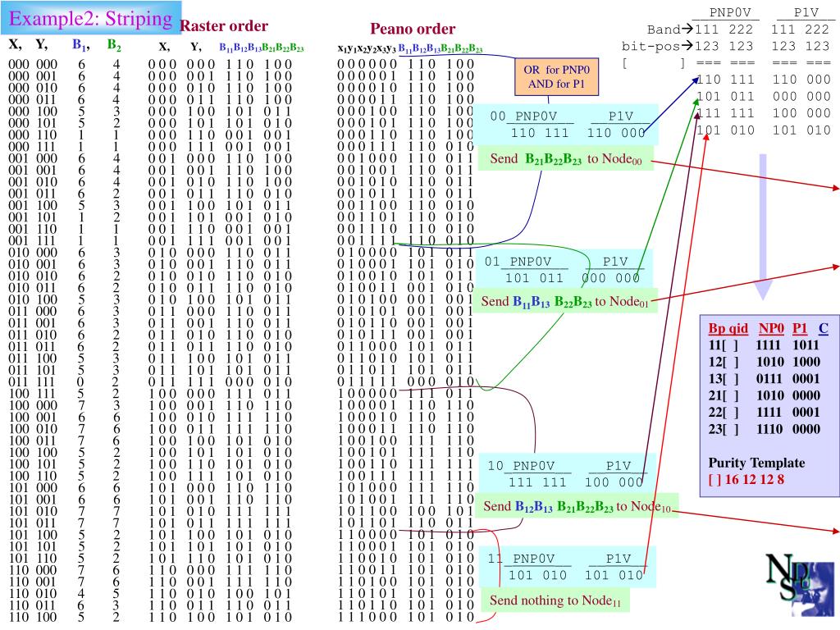Select the red '[ ] 16 12 12 8' text
840x630 pixels.
tap(746, 479)
